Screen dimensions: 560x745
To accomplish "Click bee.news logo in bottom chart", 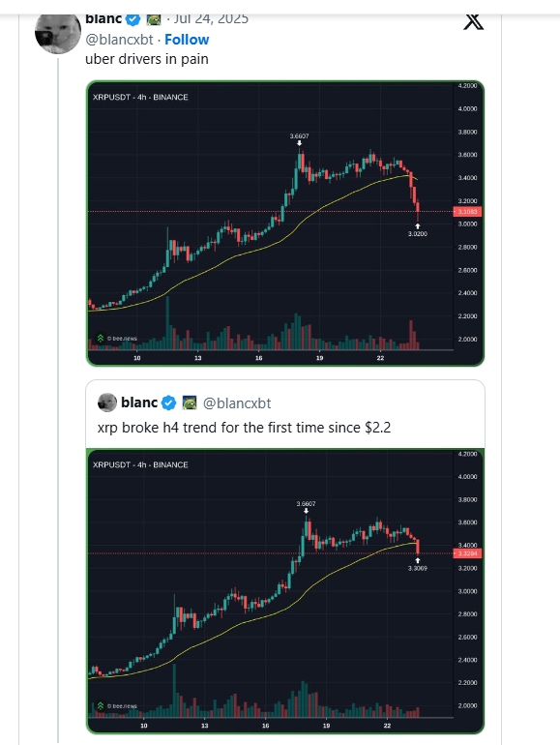I will pyautogui.click(x=117, y=706).
